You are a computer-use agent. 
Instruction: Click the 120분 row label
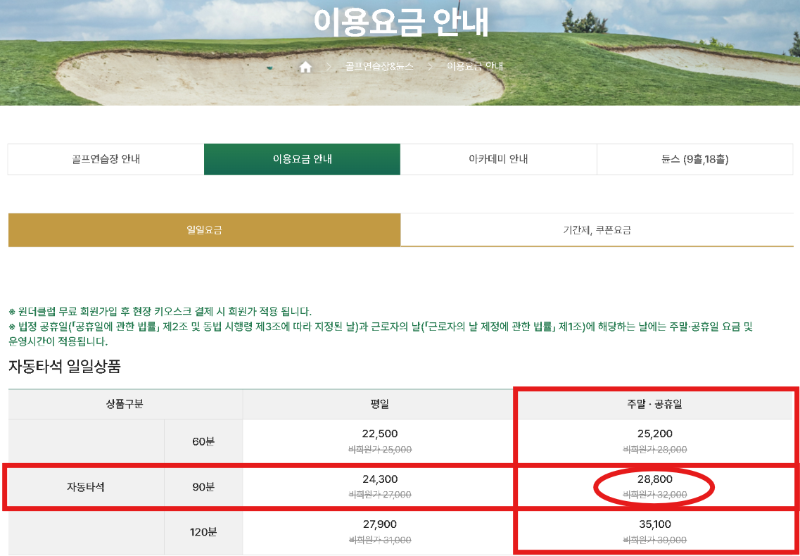point(203,532)
